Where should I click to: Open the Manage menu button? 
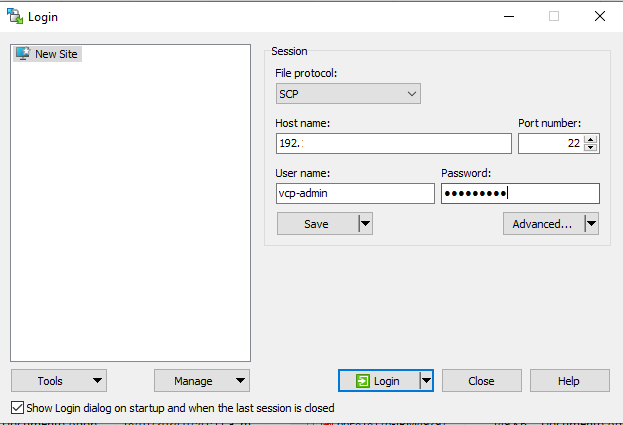click(x=202, y=381)
